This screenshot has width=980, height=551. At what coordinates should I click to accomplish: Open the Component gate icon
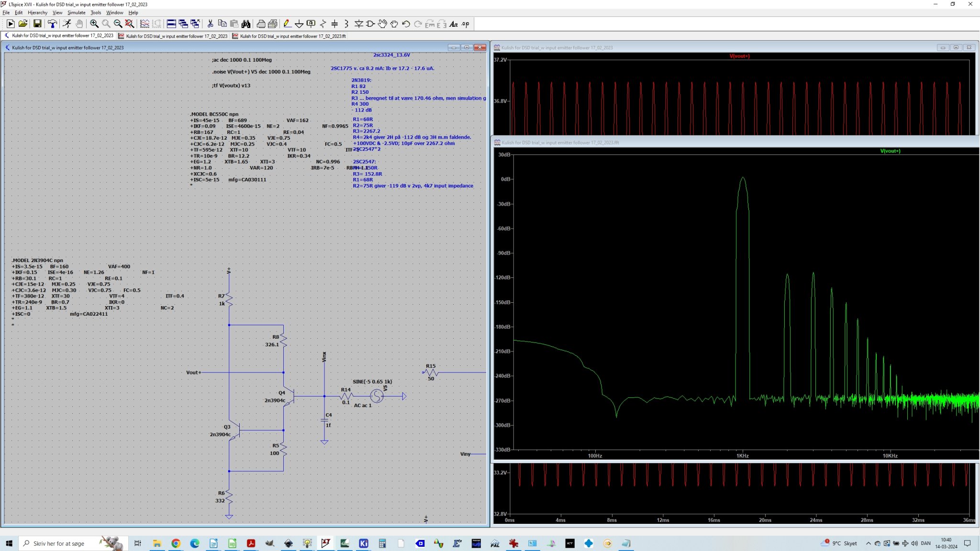[370, 24]
